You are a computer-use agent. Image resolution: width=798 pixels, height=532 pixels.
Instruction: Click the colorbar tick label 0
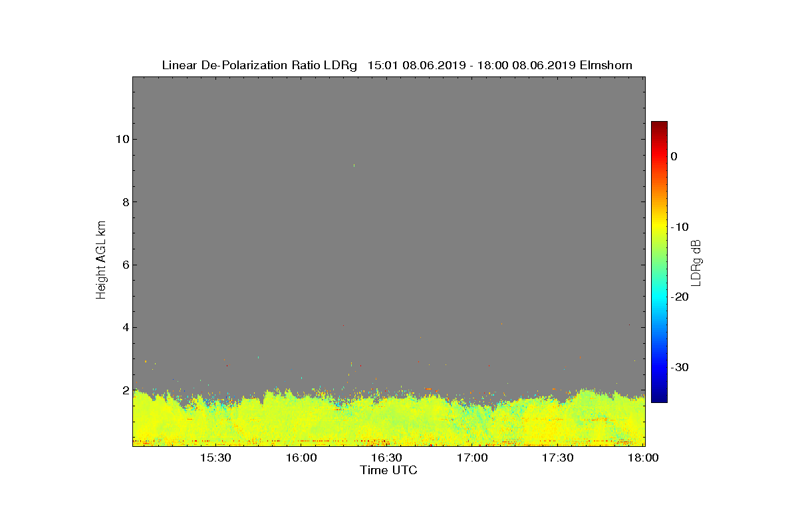pos(674,156)
